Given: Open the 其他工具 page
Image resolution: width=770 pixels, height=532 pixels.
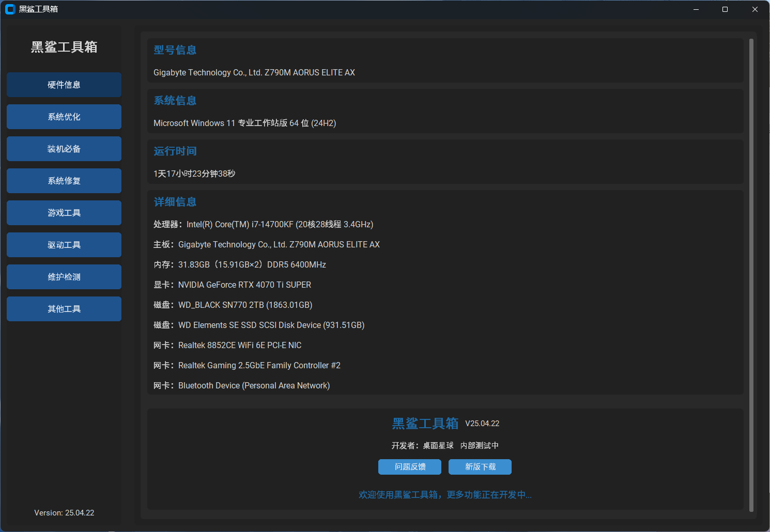Looking at the screenshot, I should [x=64, y=309].
